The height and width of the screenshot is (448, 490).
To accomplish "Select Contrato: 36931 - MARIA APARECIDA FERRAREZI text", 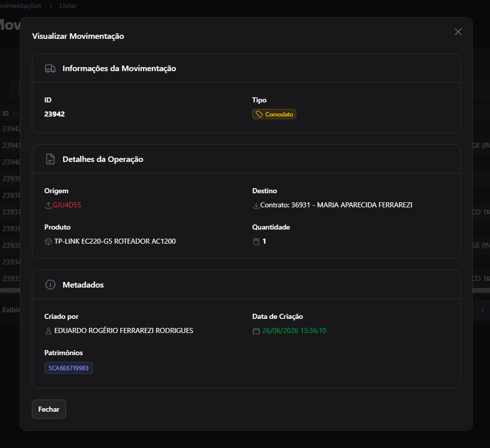I will click(x=336, y=205).
